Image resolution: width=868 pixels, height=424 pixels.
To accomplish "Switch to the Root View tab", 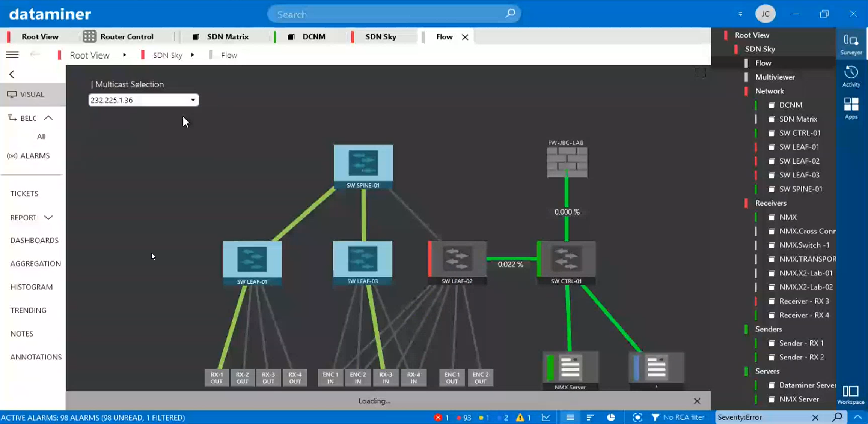I will click(x=40, y=36).
